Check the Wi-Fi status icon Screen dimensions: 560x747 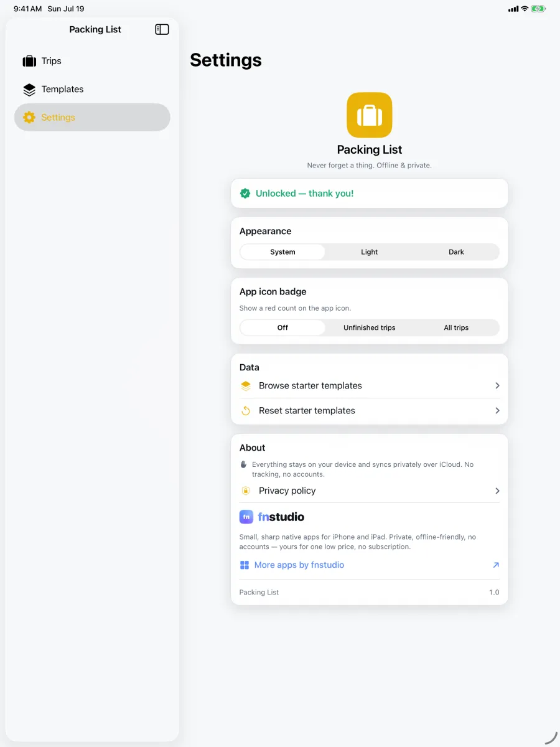click(525, 9)
